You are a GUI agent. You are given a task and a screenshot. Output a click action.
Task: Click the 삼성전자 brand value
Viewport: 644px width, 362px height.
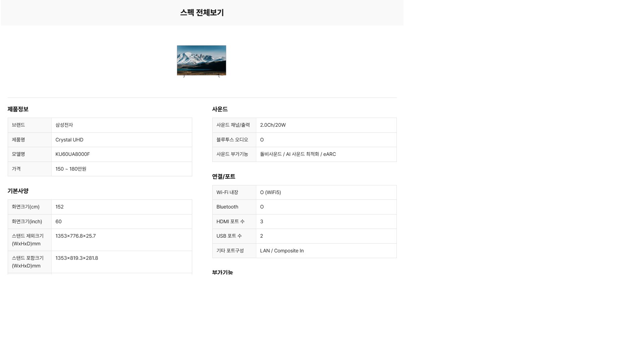click(64, 125)
